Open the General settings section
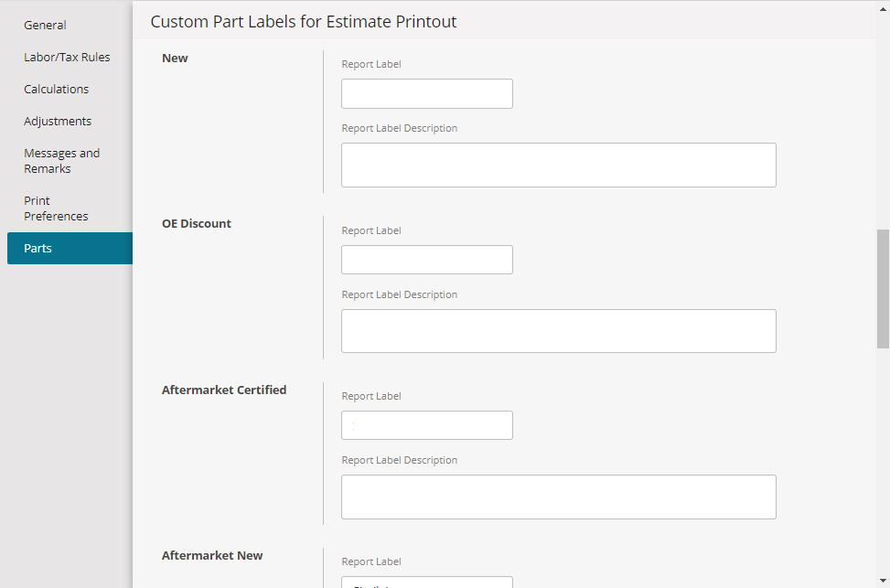The height and width of the screenshot is (588, 890). click(45, 25)
